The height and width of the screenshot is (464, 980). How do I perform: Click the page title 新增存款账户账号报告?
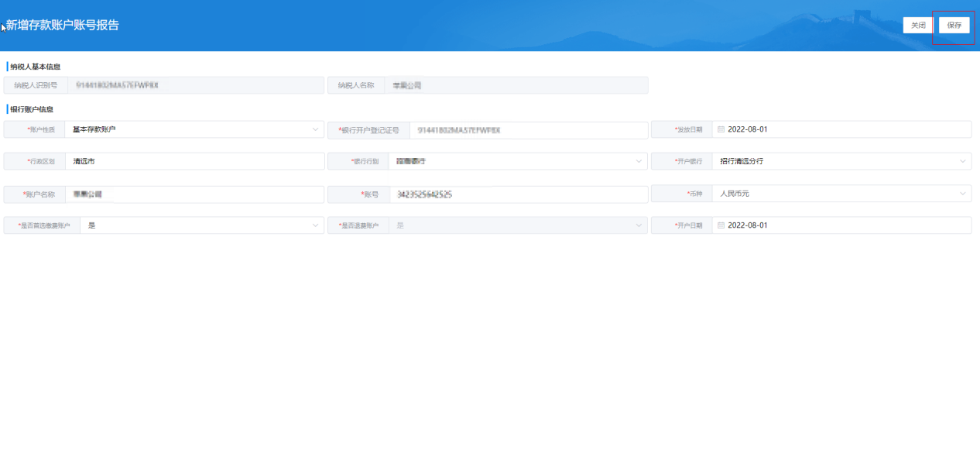tap(63, 26)
